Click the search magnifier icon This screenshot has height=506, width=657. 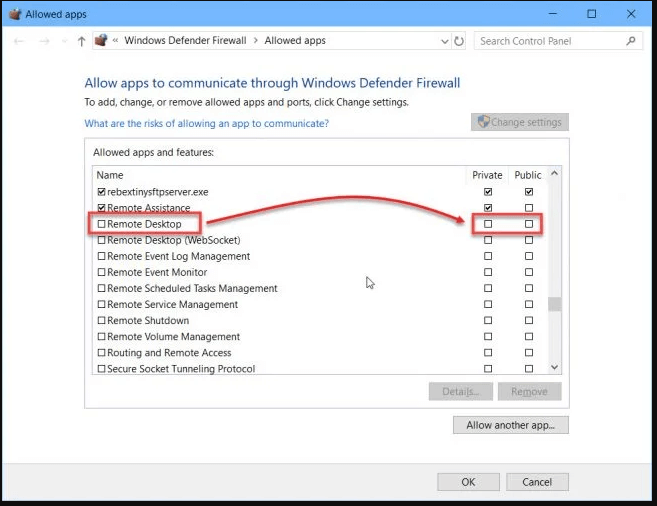pyautogui.click(x=631, y=41)
